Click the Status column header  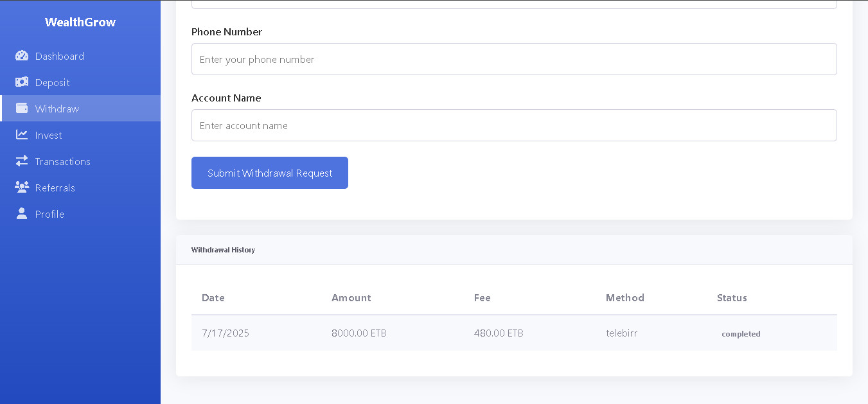tap(732, 297)
